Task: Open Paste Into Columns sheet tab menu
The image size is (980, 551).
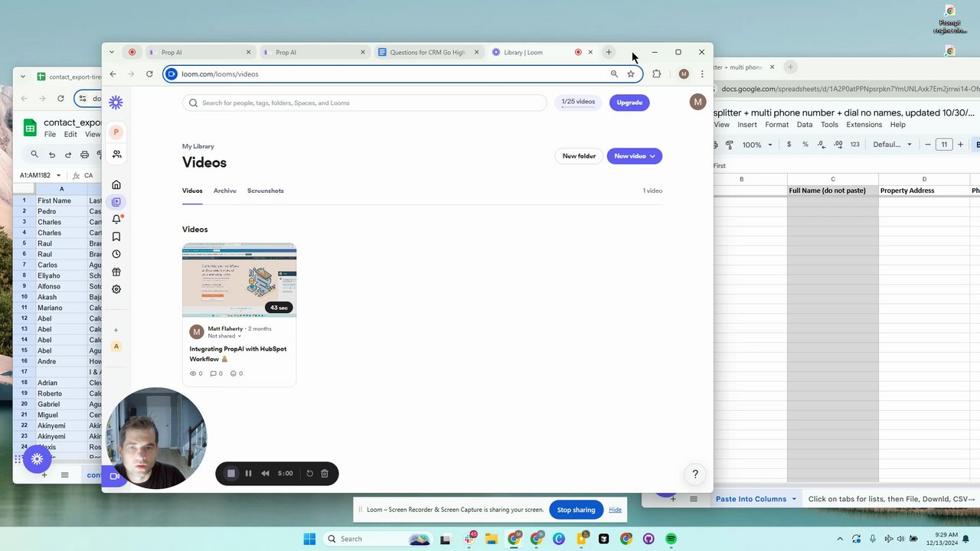Action: click(794, 499)
